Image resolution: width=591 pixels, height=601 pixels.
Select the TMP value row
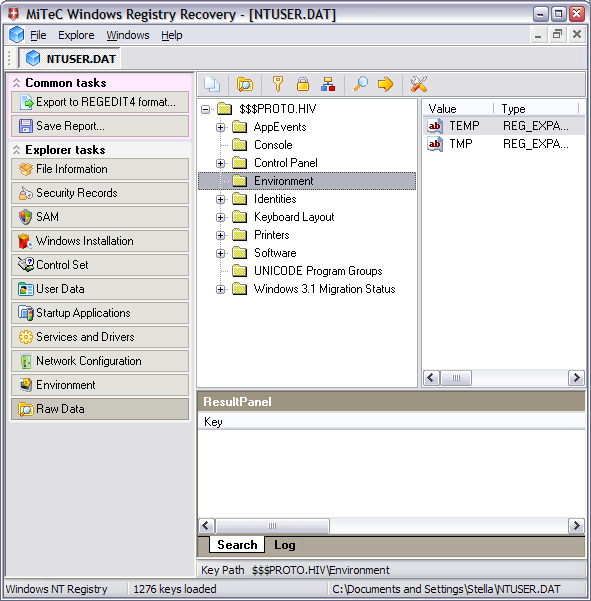(504, 144)
